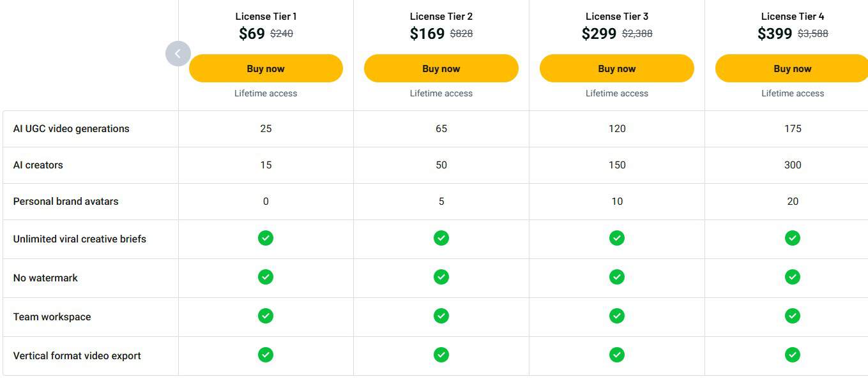Viewport: 868px width, 379px height.
Task: Click the Unlimited viral creative briefs checkmark under Tier 3
Action: 616,238
